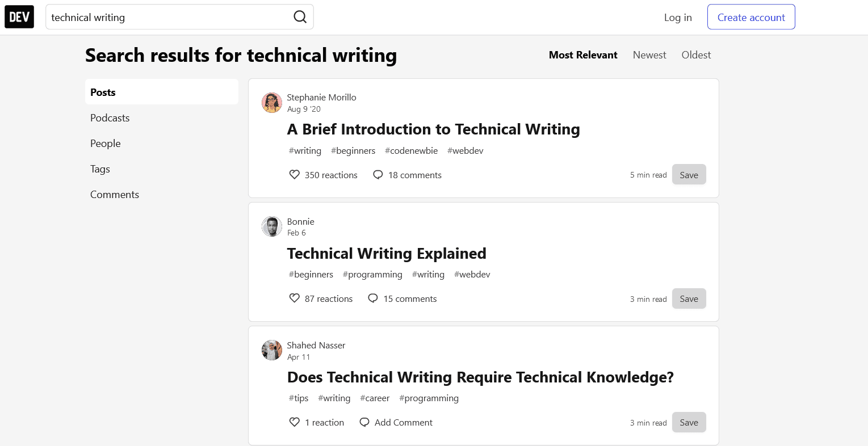Screen dimensions: 868x446
Task: Show Tags search results
Action: (100, 169)
